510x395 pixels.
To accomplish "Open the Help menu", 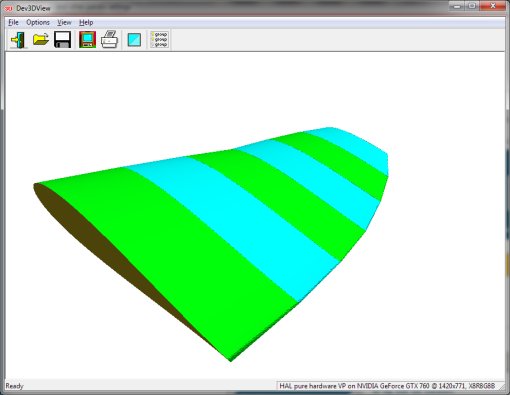I will click(x=86, y=22).
